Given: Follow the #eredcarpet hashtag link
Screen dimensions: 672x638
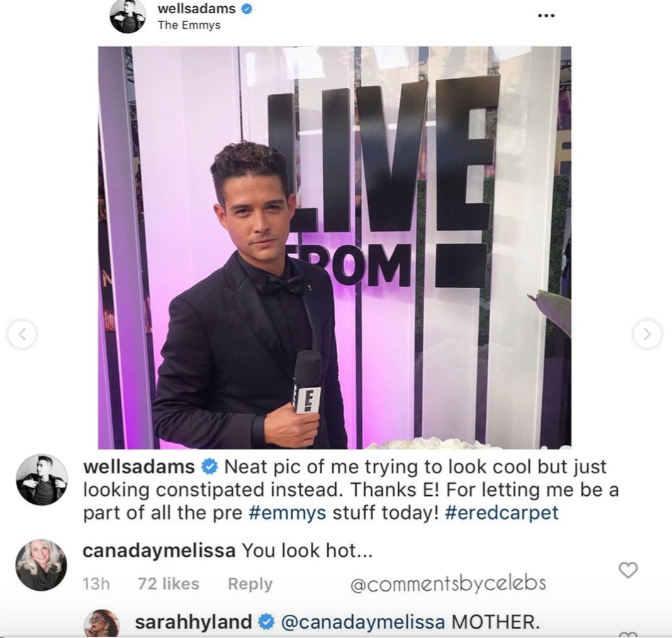Looking at the screenshot, I should [502, 512].
